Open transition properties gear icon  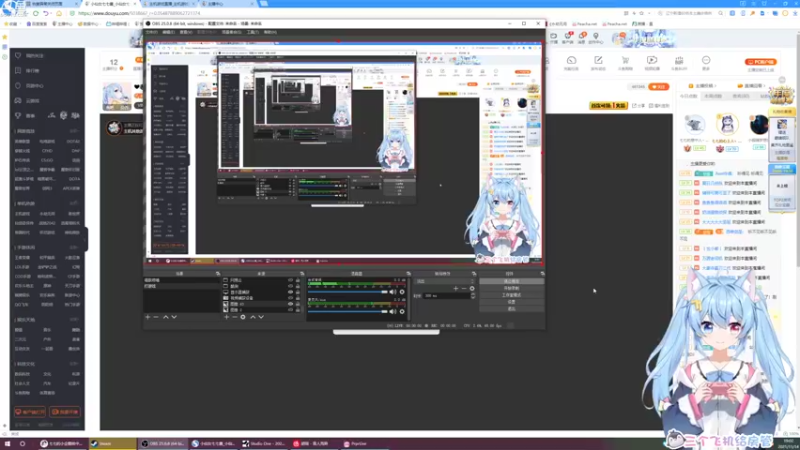pyautogui.click(x=472, y=289)
